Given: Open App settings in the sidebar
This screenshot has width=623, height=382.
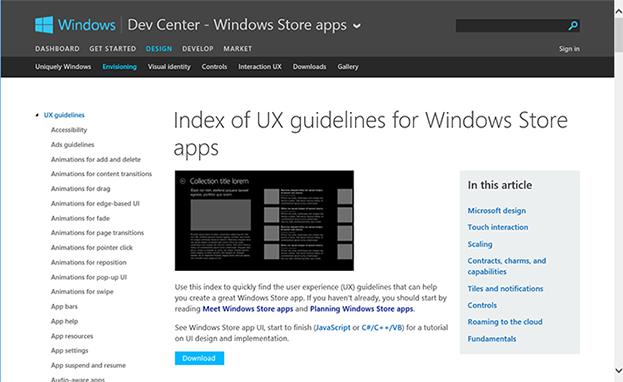Looking at the screenshot, I should [70, 351].
